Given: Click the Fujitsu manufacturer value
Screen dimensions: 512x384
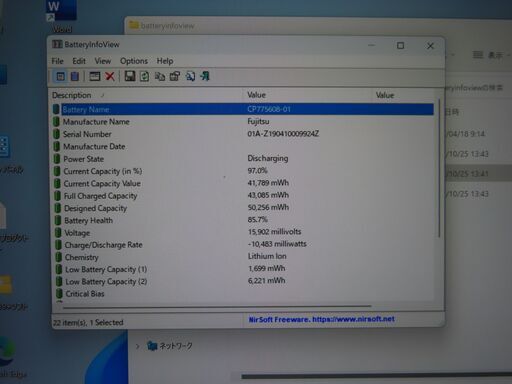Looking at the screenshot, I should (258, 121).
